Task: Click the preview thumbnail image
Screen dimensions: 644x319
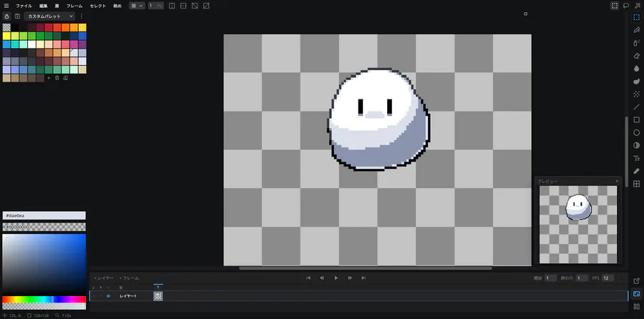Action: pyautogui.click(x=578, y=225)
